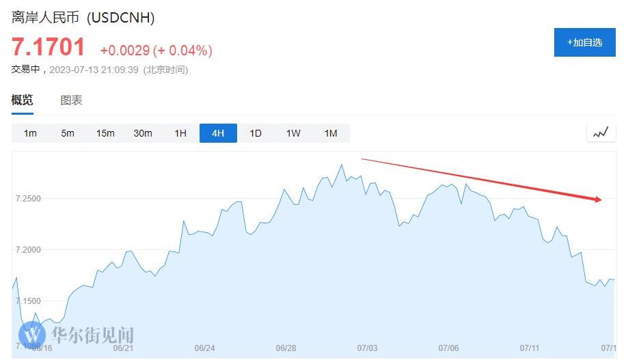Change chart to 1D interval
The width and height of the screenshot is (626, 364).
click(256, 133)
